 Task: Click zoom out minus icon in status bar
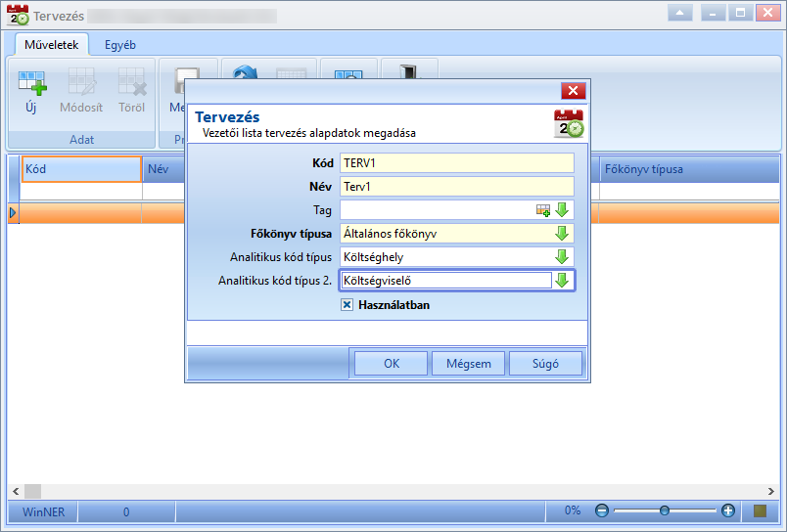click(602, 510)
